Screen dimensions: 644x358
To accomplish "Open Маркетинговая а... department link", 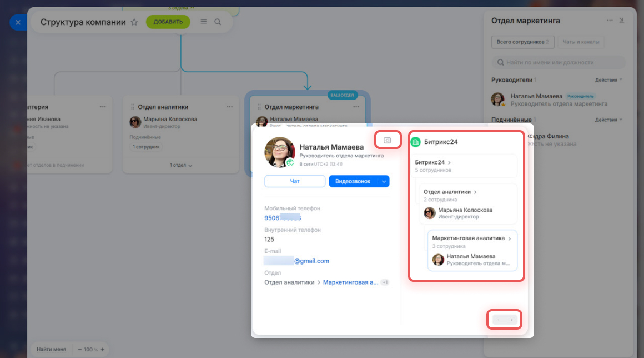I will click(x=351, y=282).
